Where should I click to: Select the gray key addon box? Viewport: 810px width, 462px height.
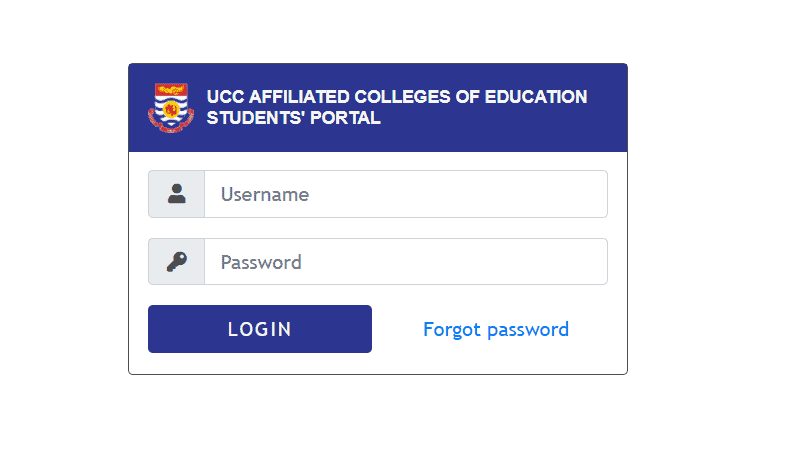(177, 262)
